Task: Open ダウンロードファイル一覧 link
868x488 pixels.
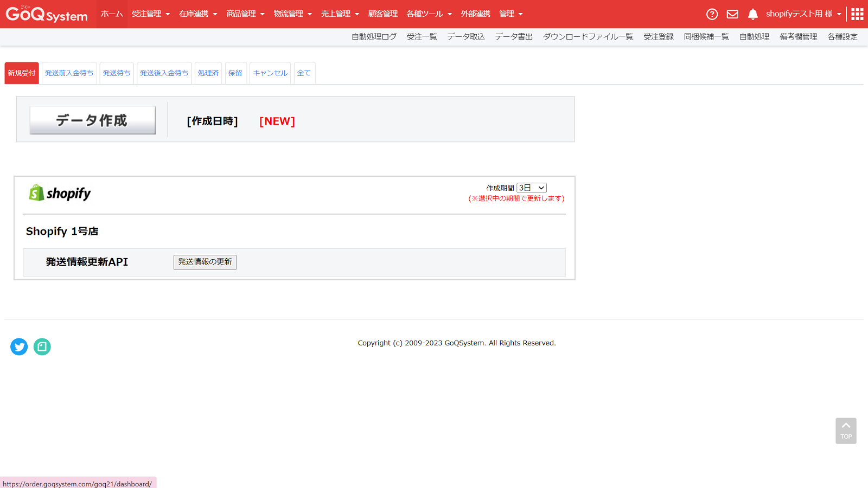Action: 588,37
